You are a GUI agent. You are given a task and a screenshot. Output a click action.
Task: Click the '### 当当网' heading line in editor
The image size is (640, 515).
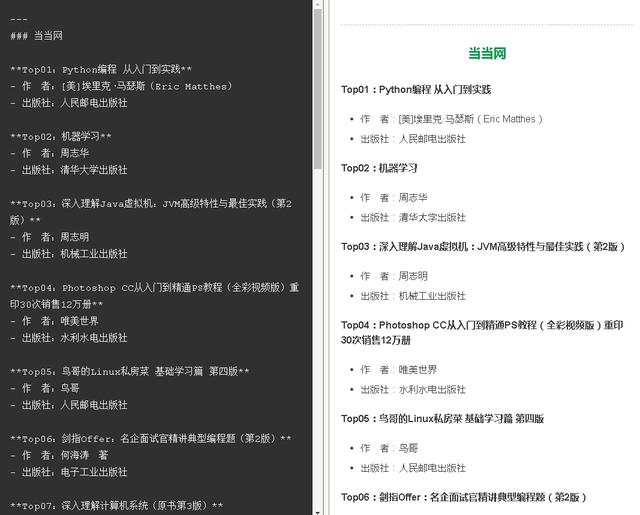(x=36, y=36)
